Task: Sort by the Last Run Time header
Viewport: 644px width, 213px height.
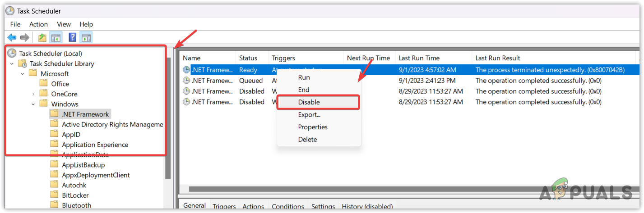Action: tap(434, 58)
